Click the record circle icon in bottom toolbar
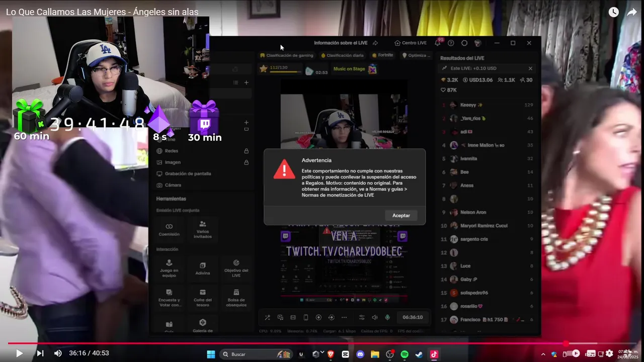Viewport: 644px width, 362px height. (318, 317)
